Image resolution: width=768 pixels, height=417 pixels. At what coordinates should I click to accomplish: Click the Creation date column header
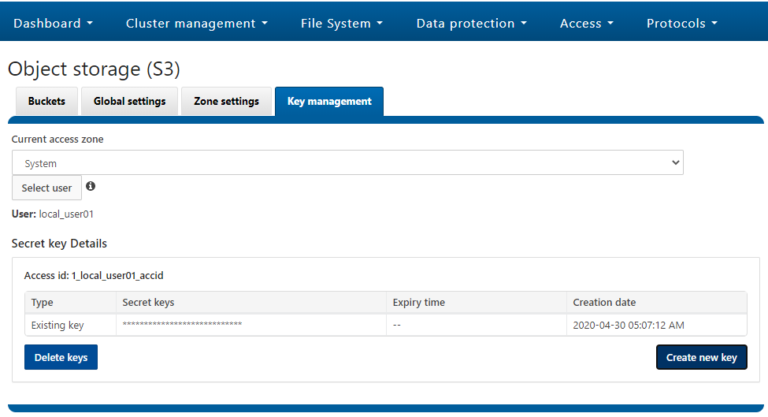tap(604, 302)
